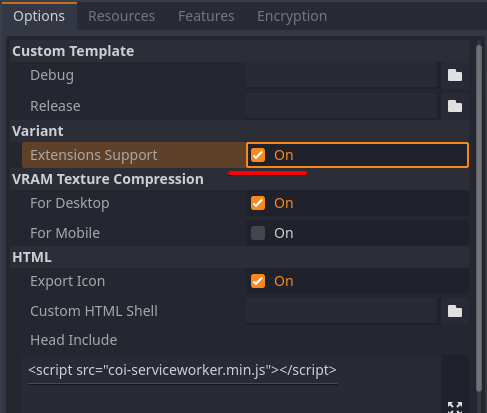
Task: Switch to the Resources tab
Action: point(121,16)
